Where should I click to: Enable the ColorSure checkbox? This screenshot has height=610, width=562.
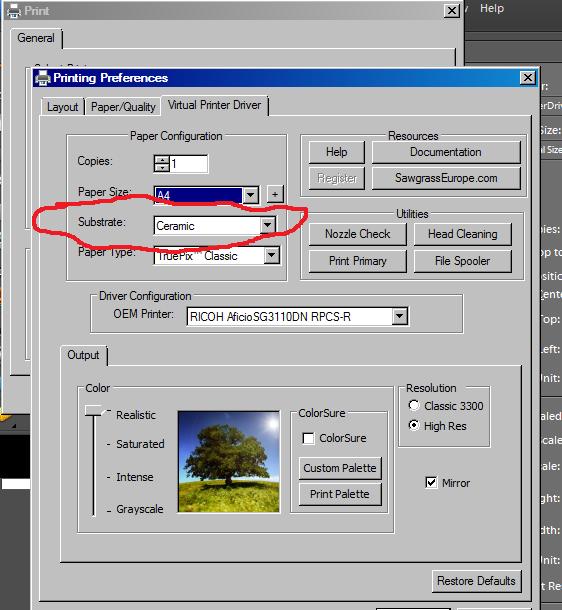(x=308, y=438)
